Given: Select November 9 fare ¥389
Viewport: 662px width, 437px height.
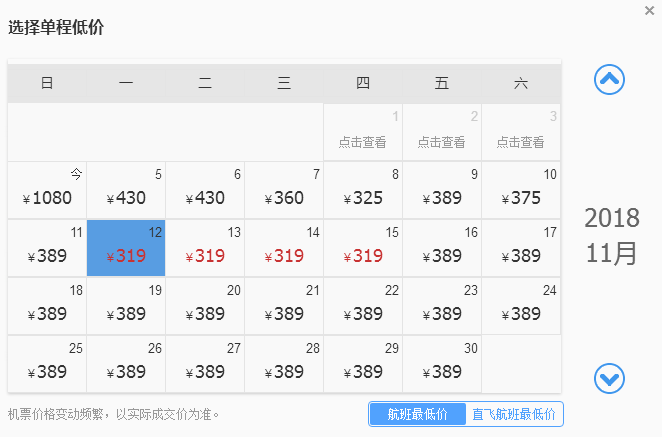Looking at the screenshot, I should (x=442, y=190).
